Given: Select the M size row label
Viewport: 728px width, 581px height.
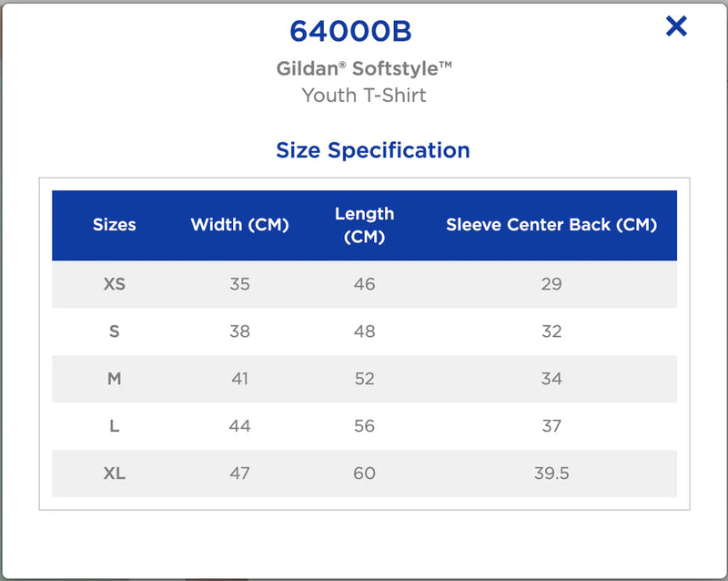Looking at the screenshot, I should tap(115, 379).
